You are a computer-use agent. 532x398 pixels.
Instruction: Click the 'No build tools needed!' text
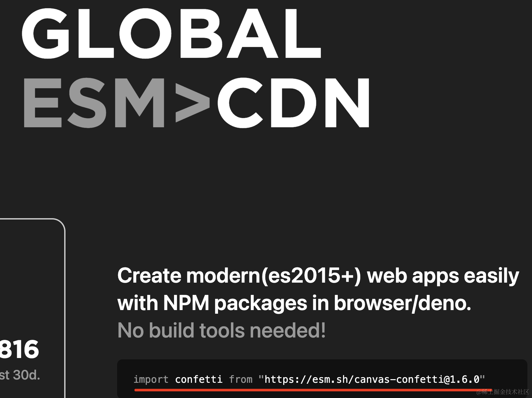coord(221,330)
